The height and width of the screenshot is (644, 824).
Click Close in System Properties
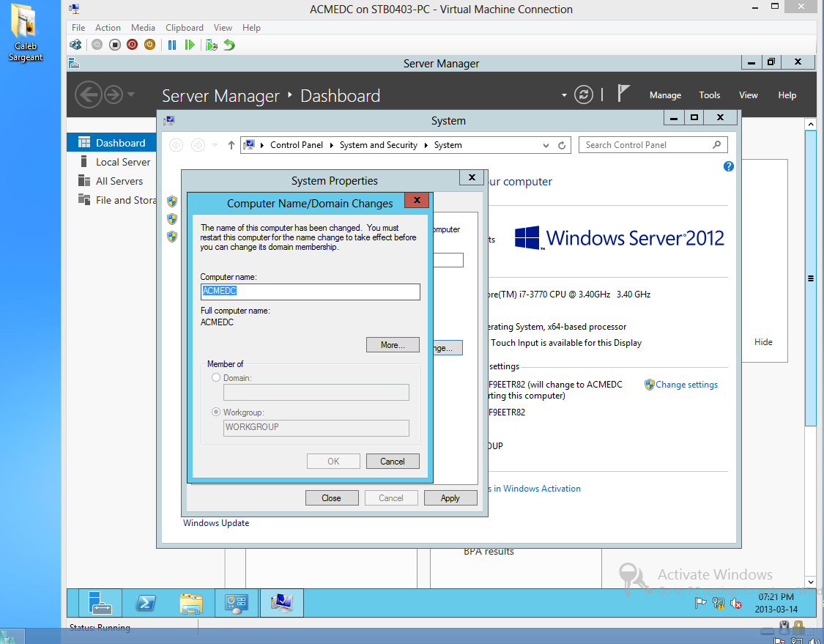point(332,498)
